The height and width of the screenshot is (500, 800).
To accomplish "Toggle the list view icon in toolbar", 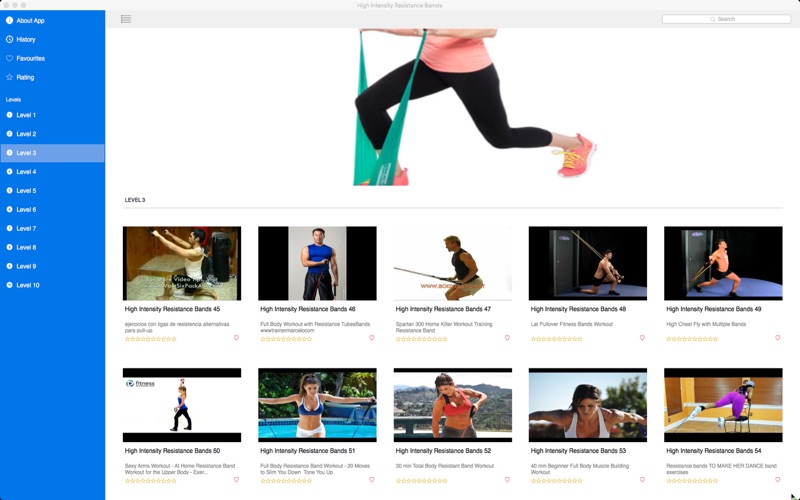I will pos(126,19).
